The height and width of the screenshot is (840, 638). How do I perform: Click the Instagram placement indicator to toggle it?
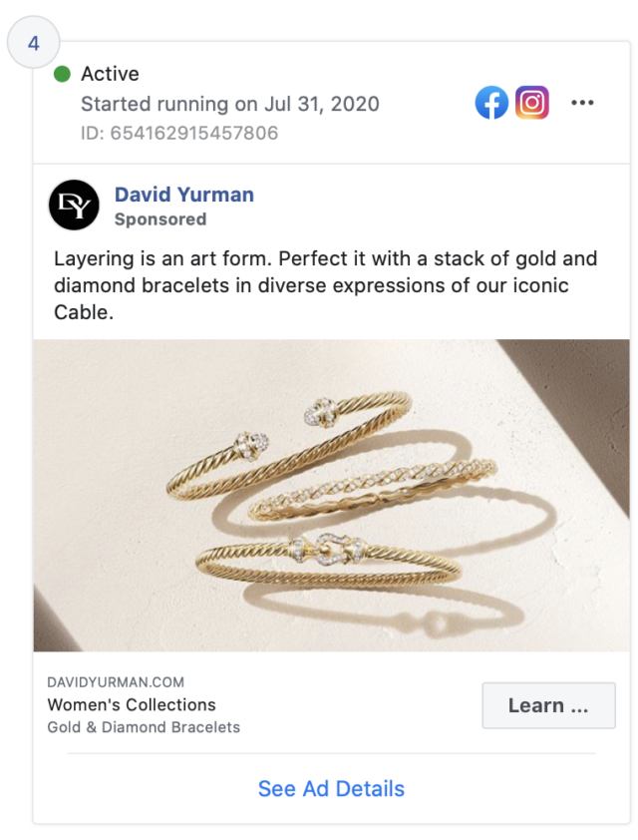pos(532,102)
